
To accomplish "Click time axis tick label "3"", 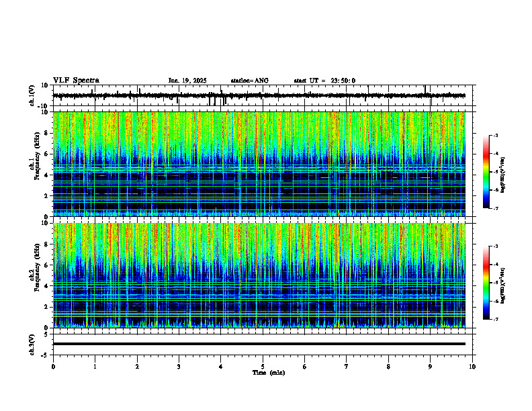I will pos(179,367).
